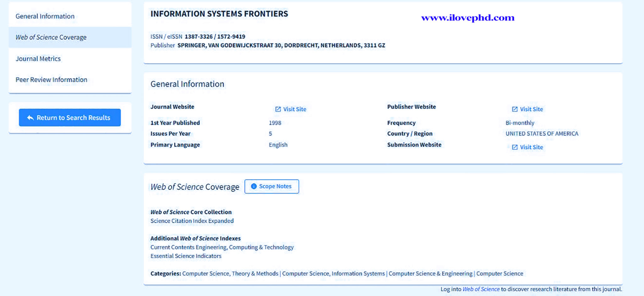644x296 pixels.
Task: Open Publisher Website Visit Site link
Action: point(527,109)
